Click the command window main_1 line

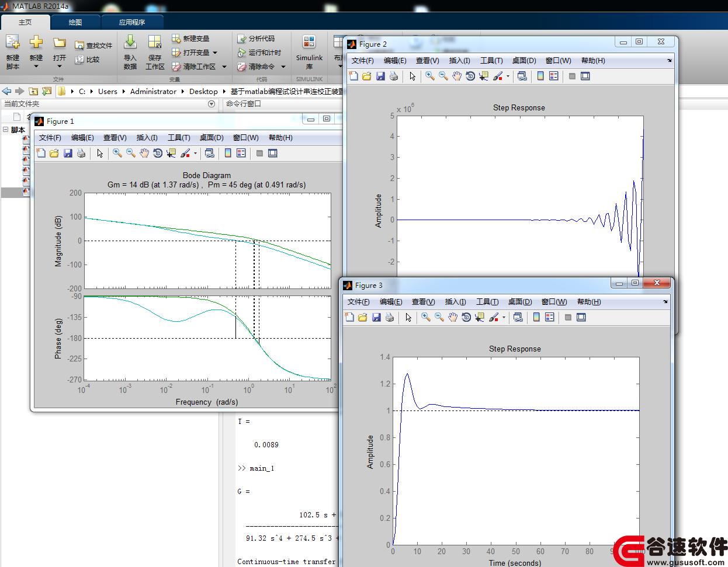256,468
